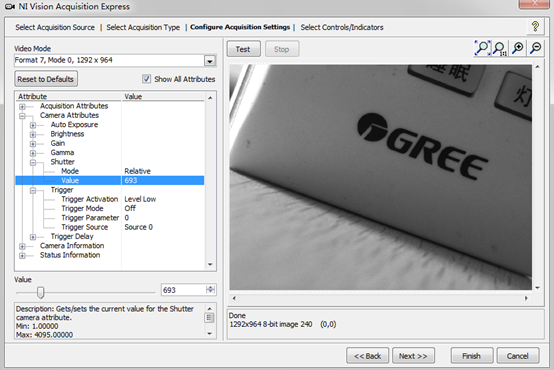The height and width of the screenshot is (370, 554).
Task: Click the 'Level Low' trigger activation value
Action: click(x=140, y=199)
